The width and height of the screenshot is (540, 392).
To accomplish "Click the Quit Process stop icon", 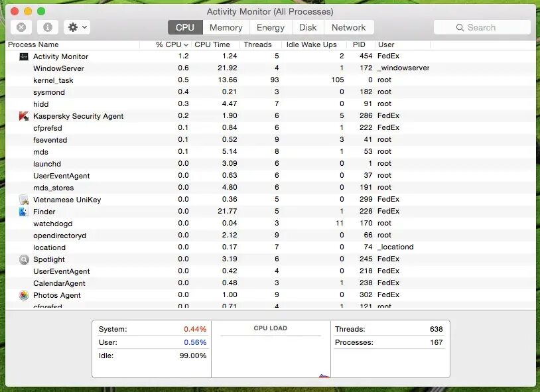I will [x=21, y=27].
